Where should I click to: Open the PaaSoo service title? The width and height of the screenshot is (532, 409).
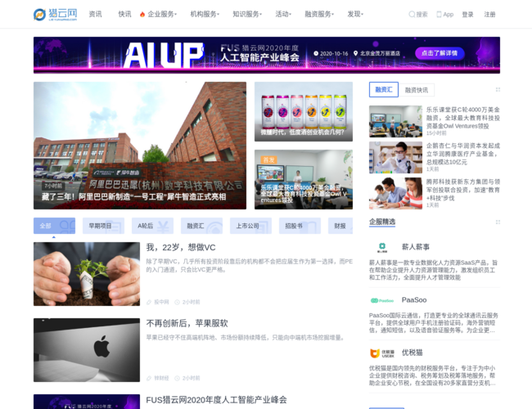(414, 300)
